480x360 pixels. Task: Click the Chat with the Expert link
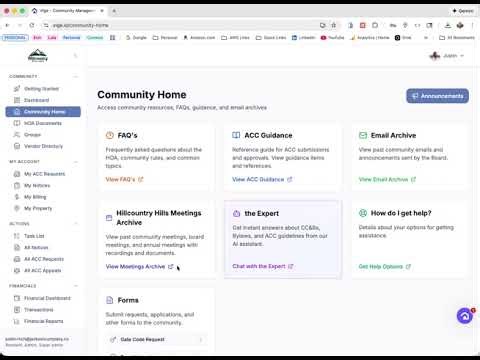[263, 266]
